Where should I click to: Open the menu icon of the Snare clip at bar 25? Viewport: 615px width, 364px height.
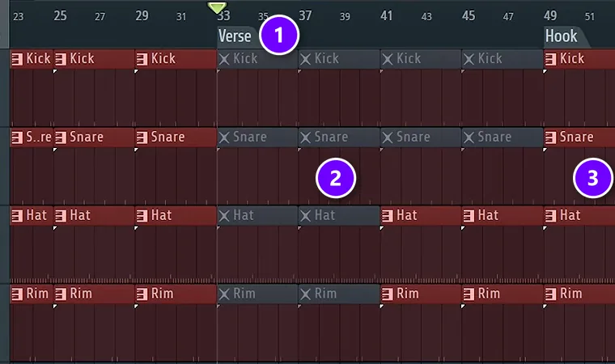pyautogui.click(x=61, y=138)
